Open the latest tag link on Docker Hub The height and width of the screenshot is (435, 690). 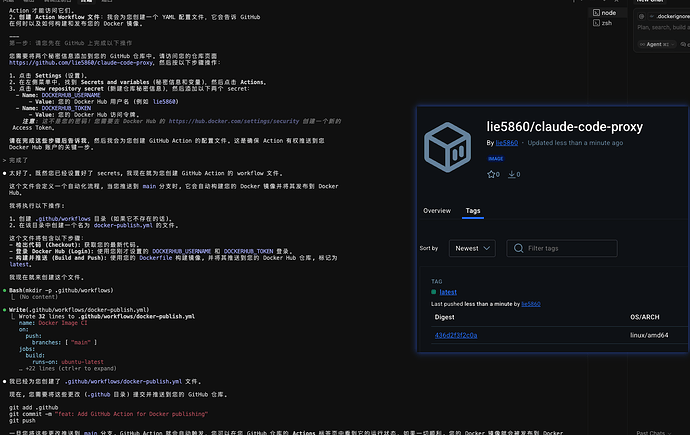[x=448, y=292]
